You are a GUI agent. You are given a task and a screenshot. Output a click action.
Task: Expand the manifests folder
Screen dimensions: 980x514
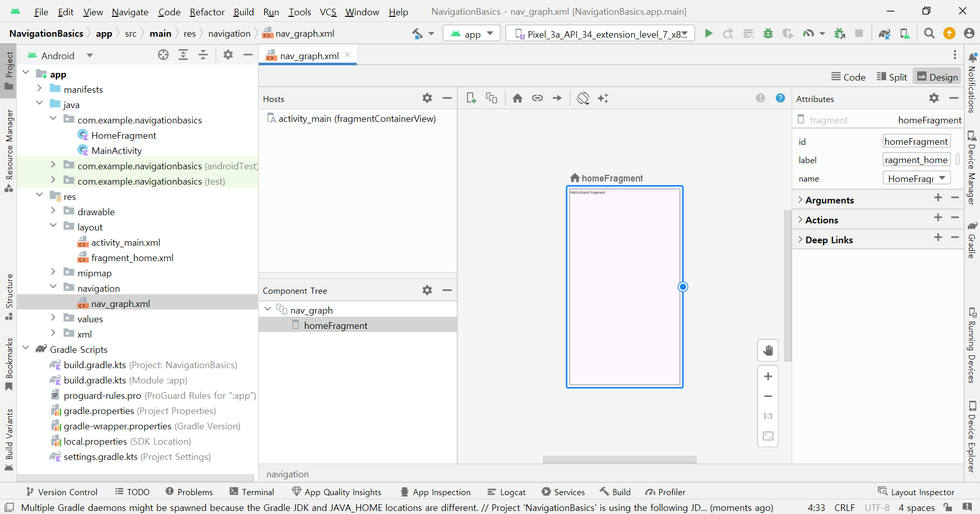click(x=39, y=89)
